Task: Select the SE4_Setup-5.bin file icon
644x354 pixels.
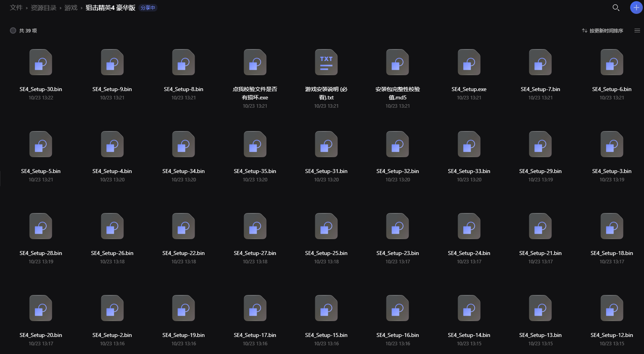Action: click(x=41, y=144)
